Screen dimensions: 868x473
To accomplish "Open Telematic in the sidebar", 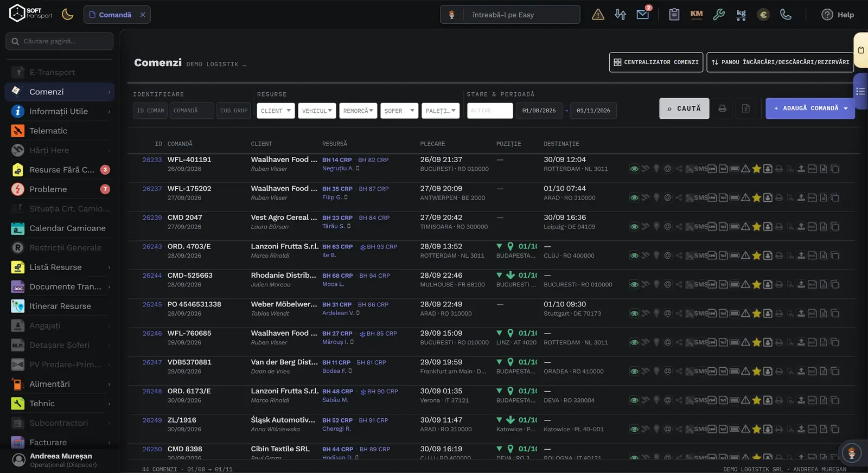I will [60, 131].
